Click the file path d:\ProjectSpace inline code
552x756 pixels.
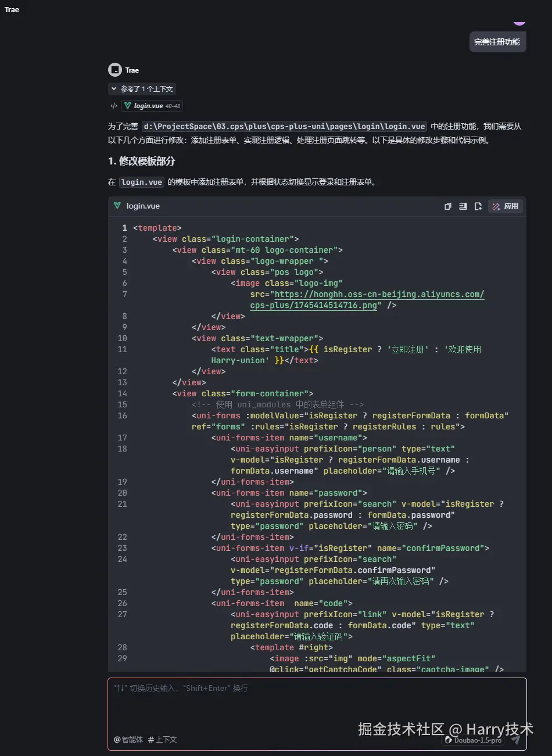tap(285, 126)
